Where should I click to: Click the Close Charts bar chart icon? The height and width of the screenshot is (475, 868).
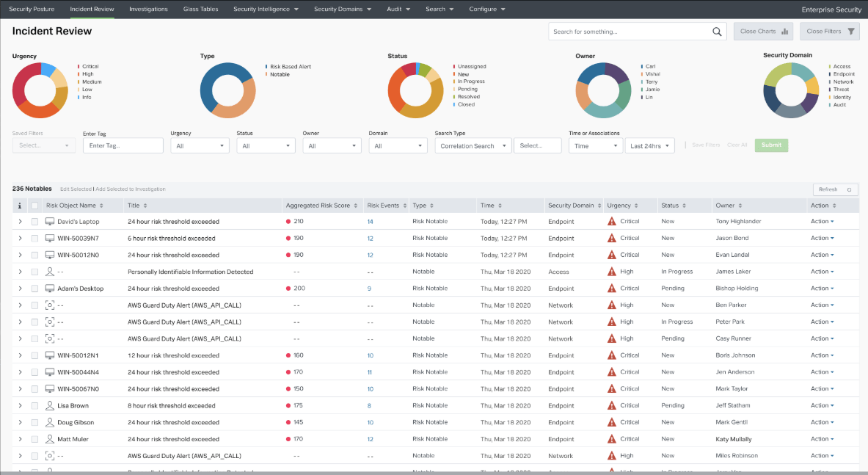785,32
